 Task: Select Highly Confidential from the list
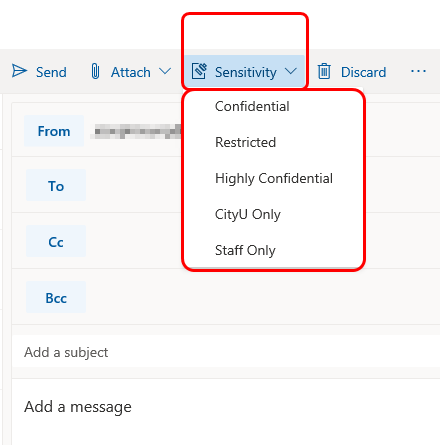click(x=273, y=178)
